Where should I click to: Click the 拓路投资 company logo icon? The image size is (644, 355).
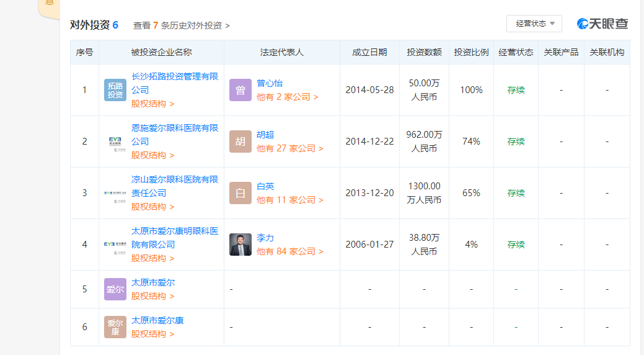(115, 90)
